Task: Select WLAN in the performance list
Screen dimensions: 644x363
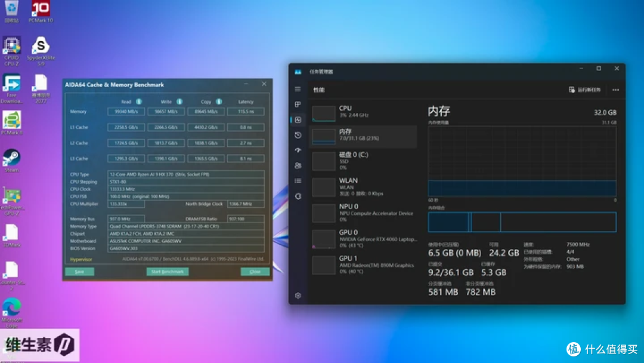Action: [x=364, y=187]
